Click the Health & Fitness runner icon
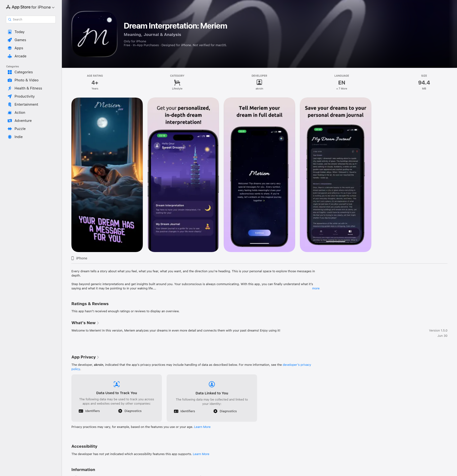The image size is (457, 476). pos(10,88)
